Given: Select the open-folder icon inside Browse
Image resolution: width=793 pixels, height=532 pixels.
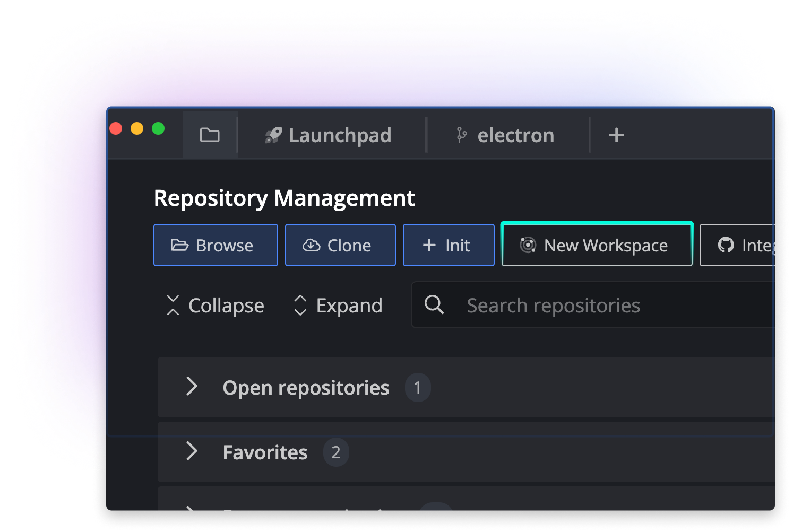Looking at the screenshot, I should coord(181,245).
